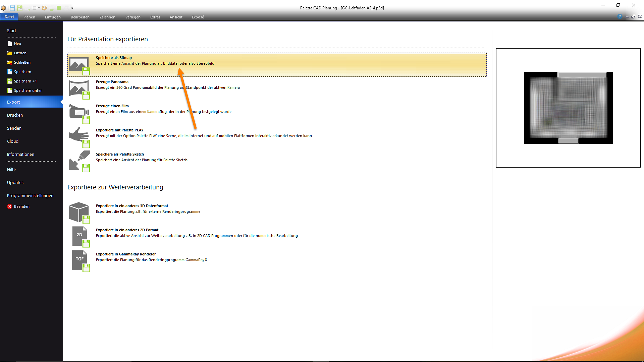Screen dimensions: 644x362
Task: Open the Bearbeiten ribbon tab
Action: point(80,17)
